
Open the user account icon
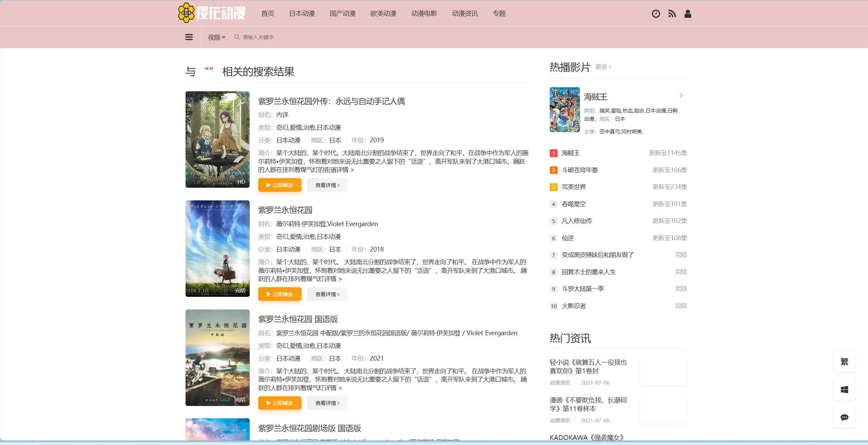click(688, 14)
